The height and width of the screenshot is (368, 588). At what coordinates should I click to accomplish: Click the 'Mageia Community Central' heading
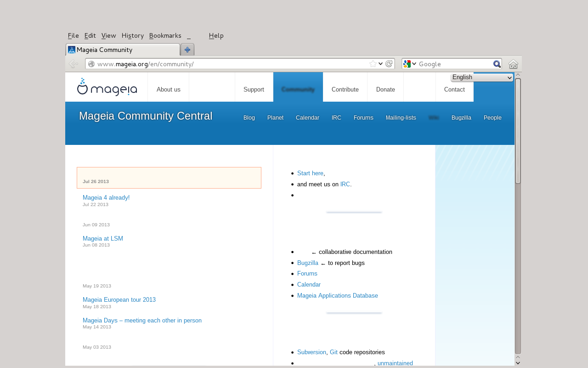[146, 116]
